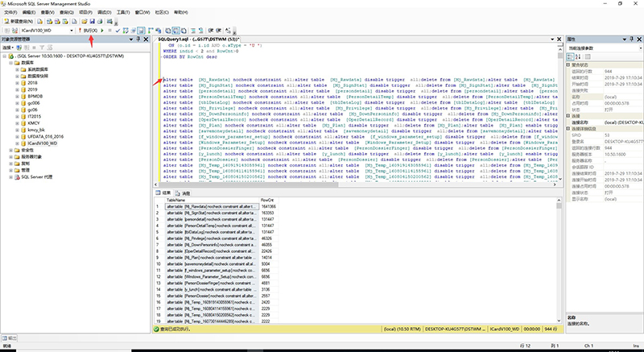Select the SQL Server Agent node
Image resolution: width=644 pixels, height=352 pixels.
[36, 177]
